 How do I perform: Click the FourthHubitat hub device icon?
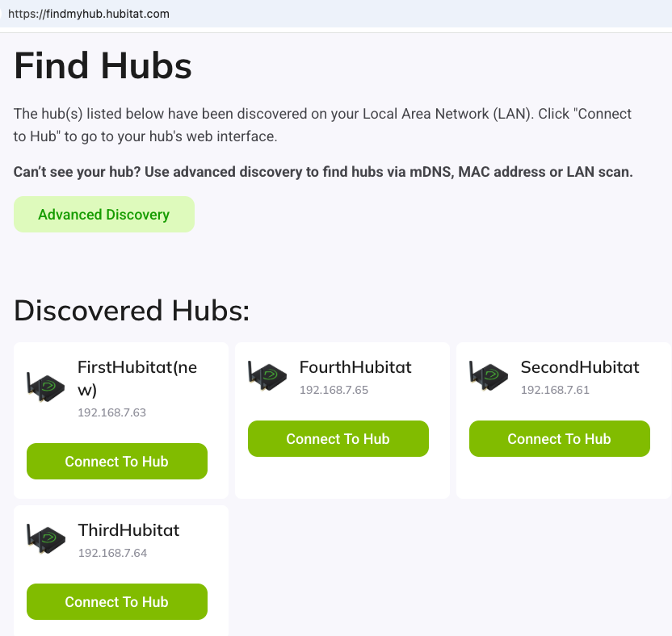pos(267,375)
